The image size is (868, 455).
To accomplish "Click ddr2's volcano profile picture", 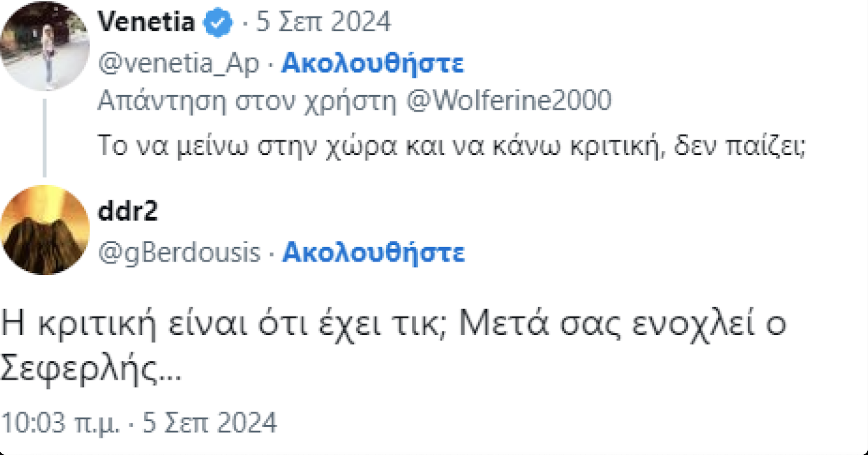I will click(x=45, y=230).
